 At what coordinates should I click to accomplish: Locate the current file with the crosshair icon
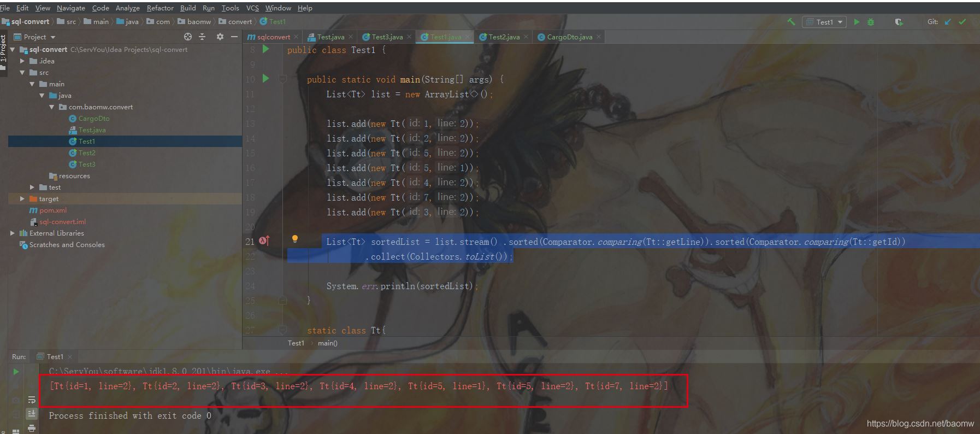pos(188,37)
